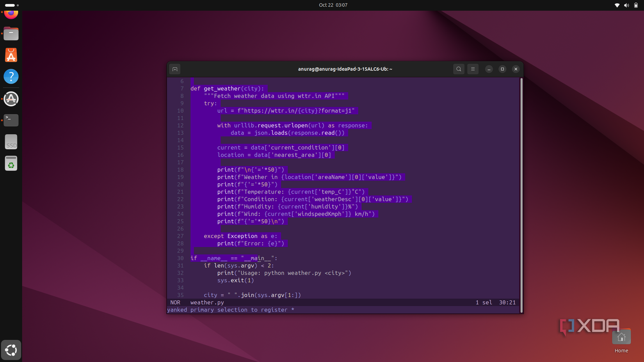The height and width of the screenshot is (362, 644).
Task: Launch Software Updater from dock
Action: tap(11, 99)
